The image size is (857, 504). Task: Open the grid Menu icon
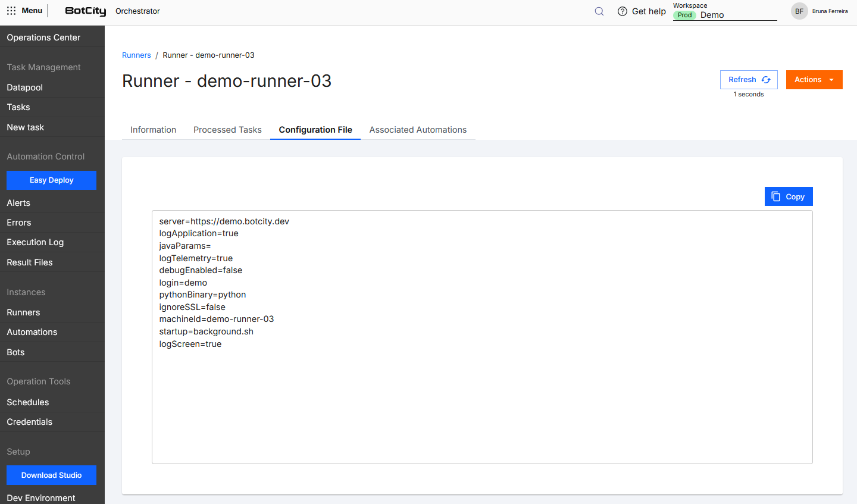coord(11,11)
